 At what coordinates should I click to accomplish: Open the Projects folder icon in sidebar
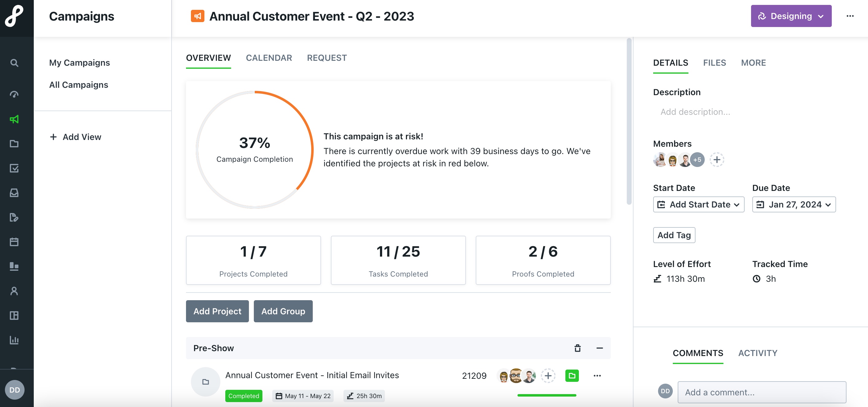pos(14,144)
